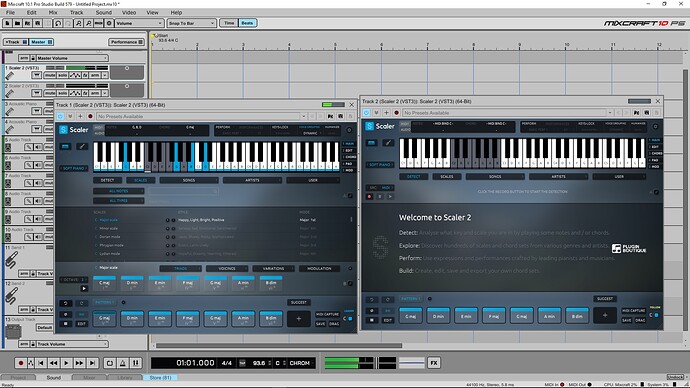Click the SUGGEST button in Track 2 Scaler

(x=605, y=299)
